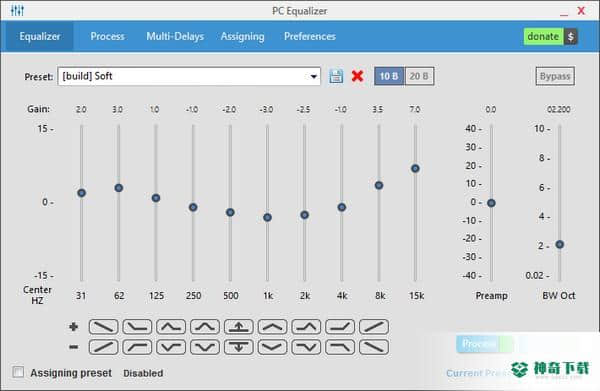Viewport: 600px width, 391px height.
Task: Click the green donate button
Action: point(543,37)
